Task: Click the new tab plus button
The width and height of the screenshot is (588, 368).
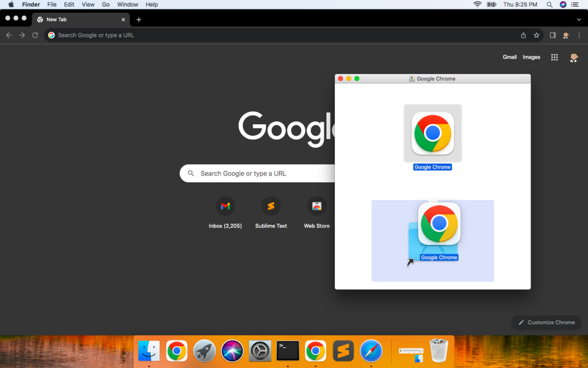Action: coord(138,20)
